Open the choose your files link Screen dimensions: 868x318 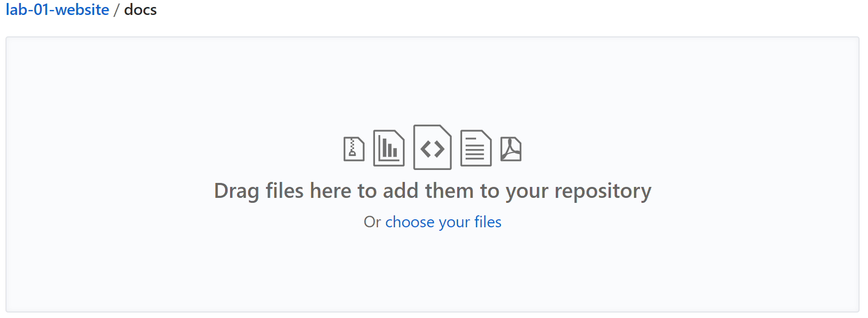[443, 222]
